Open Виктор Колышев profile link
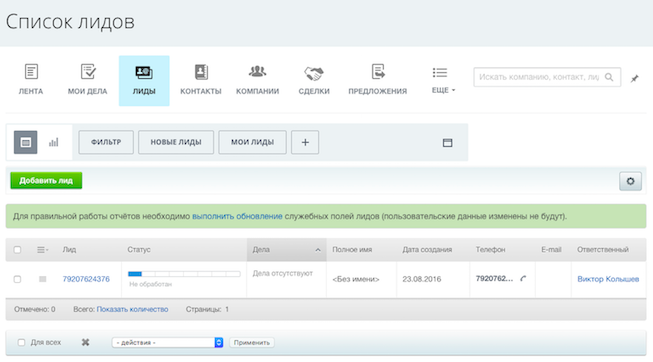Viewport: 653px width, 362px height. pyautogui.click(x=608, y=279)
